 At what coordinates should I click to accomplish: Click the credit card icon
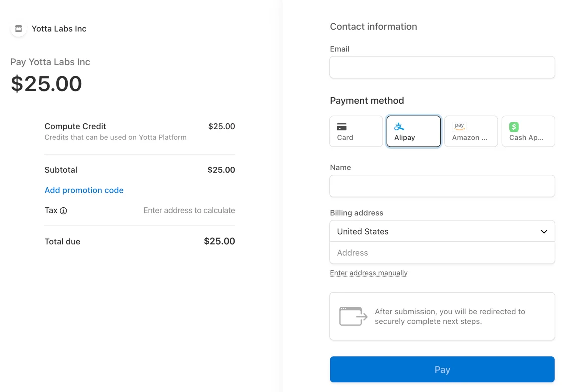[342, 127]
